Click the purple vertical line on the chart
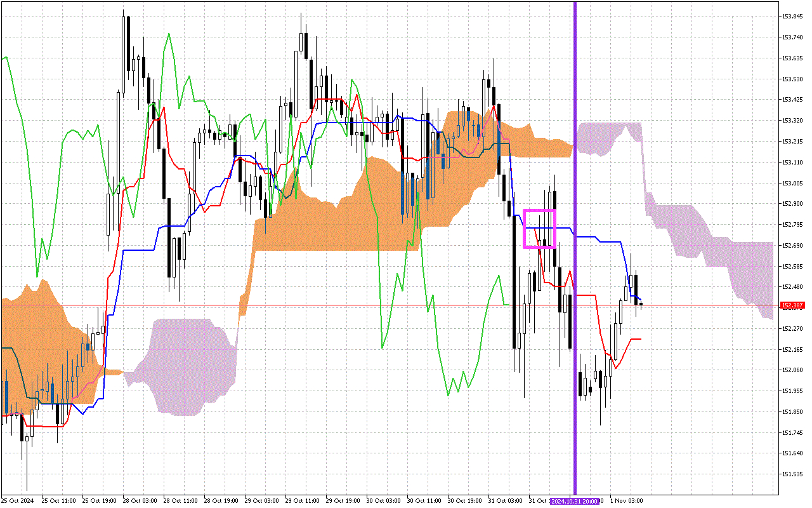This screenshot has height=508, width=812. click(x=575, y=248)
